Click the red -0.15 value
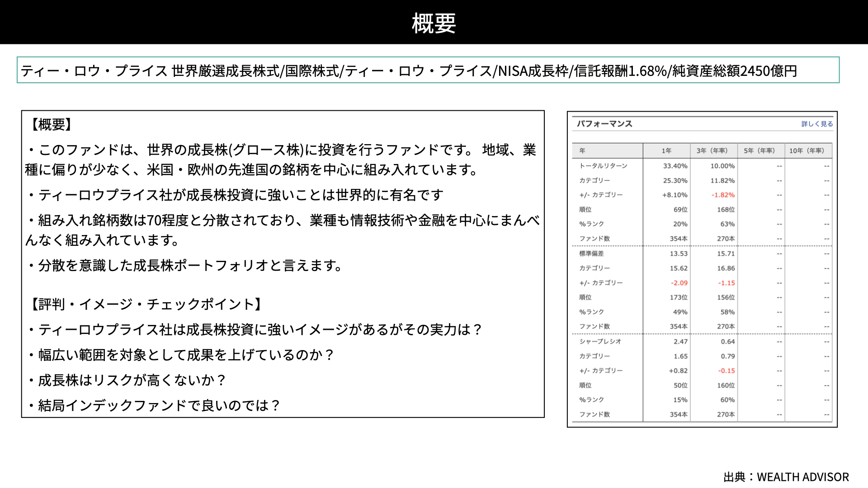The height and width of the screenshot is (488, 868). (726, 371)
